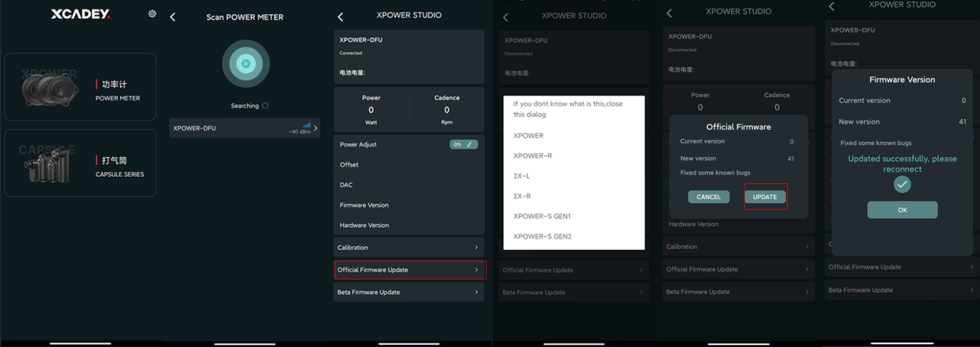Screen dimensions: 980x347
Task: Open the Capsule Series pump card
Action: coord(80,163)
